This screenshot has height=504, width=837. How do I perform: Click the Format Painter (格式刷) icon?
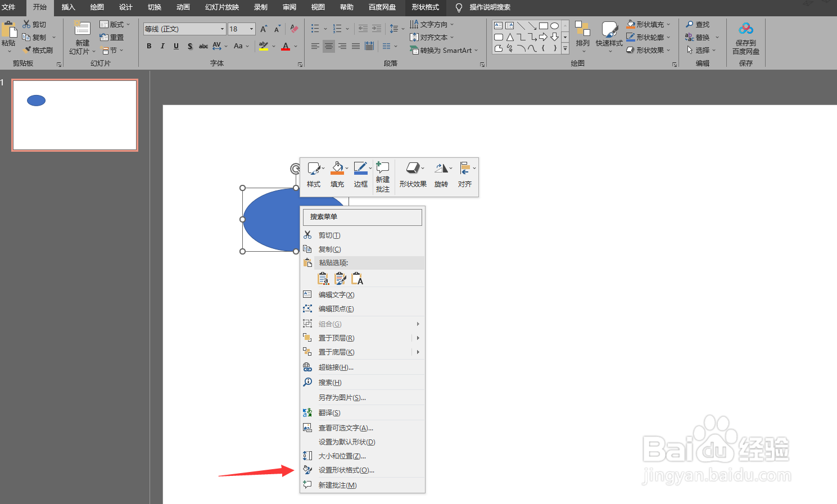pos(26,50)
